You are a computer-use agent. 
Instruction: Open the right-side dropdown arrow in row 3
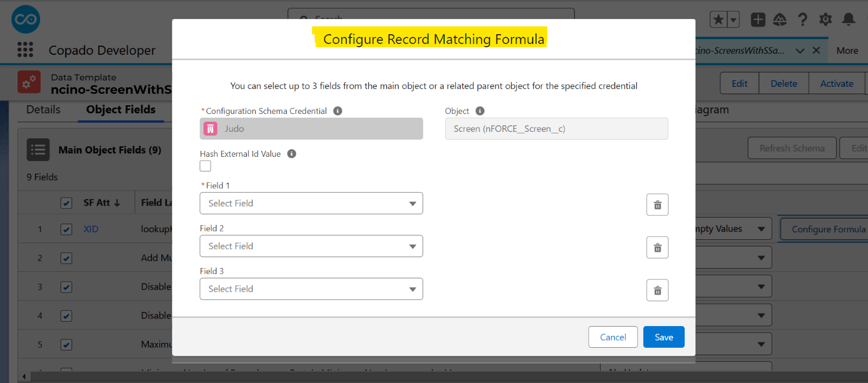762,286
